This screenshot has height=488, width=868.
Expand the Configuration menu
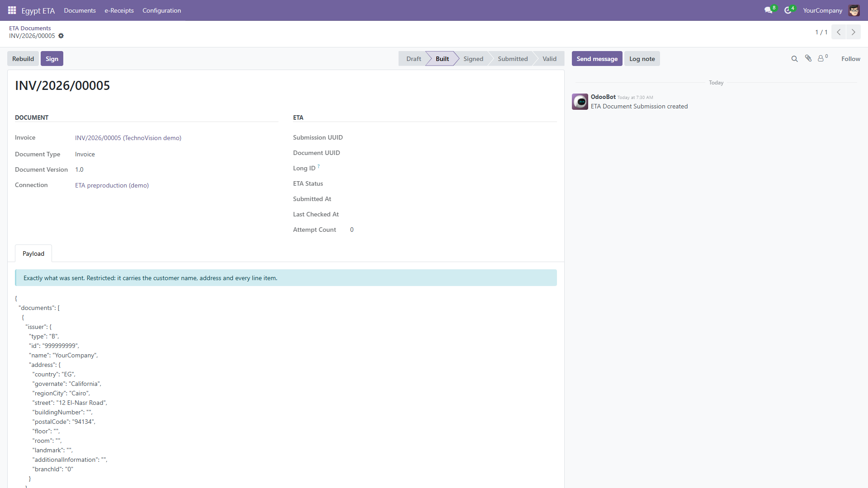[162, 10]
